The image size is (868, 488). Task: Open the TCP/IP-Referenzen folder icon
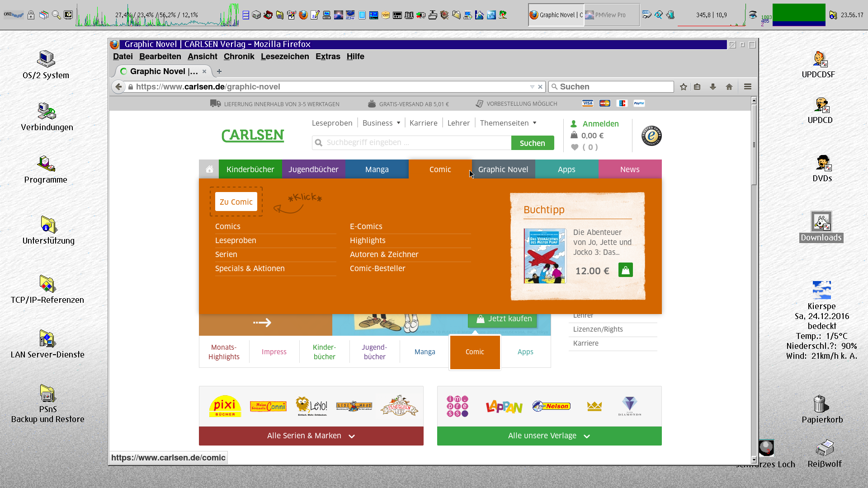(47, 284)
